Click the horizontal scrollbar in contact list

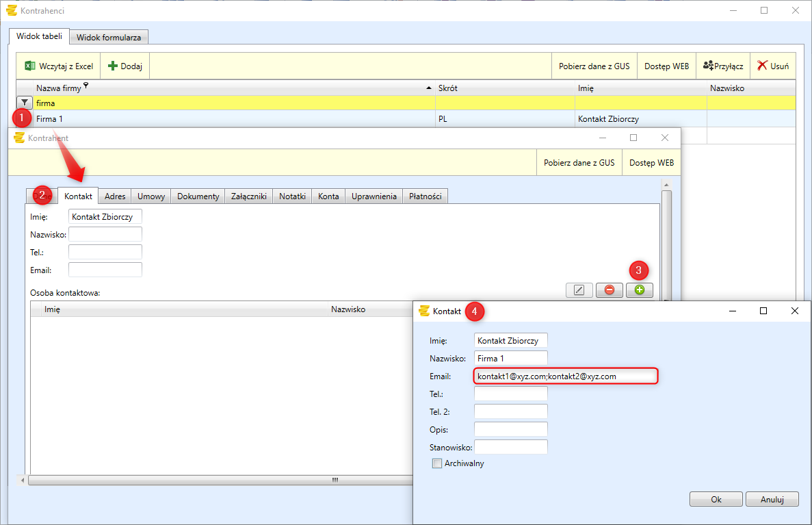click(205, 480)
